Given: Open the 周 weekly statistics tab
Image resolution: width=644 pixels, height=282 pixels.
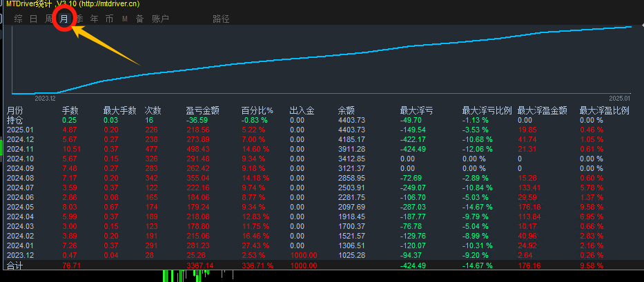Looking at the screenshot, I should coord(49,19).
